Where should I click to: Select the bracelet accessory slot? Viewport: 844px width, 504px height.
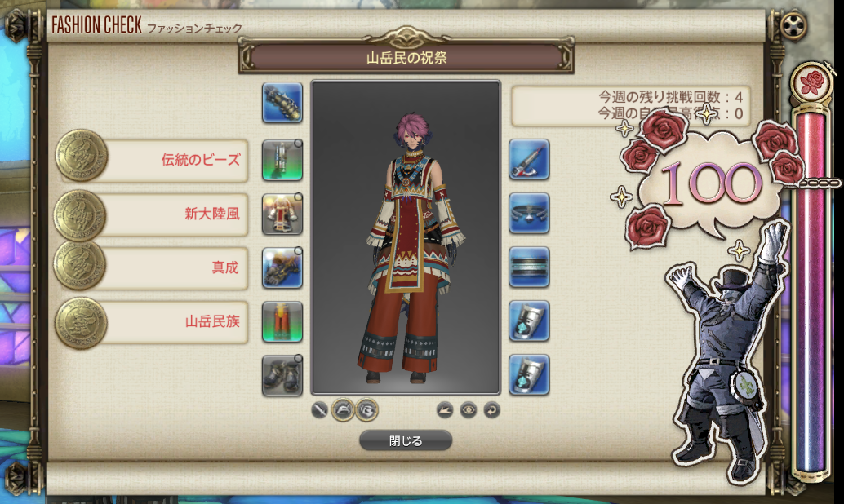(x=529, y=267)
